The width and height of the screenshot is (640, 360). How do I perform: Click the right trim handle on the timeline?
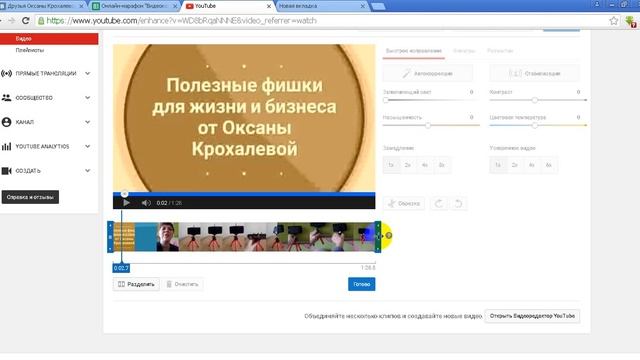click(378, 237)
